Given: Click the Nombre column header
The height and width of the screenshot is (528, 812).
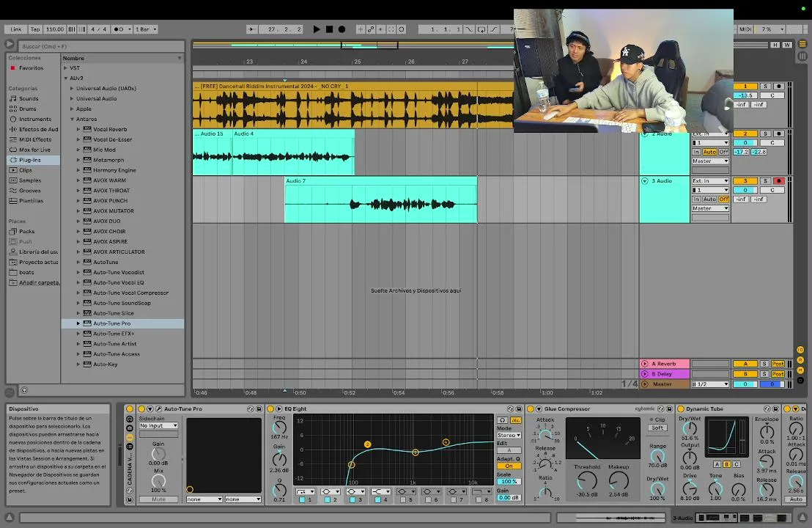Looking at the screenshot, I should pos(122,58).
